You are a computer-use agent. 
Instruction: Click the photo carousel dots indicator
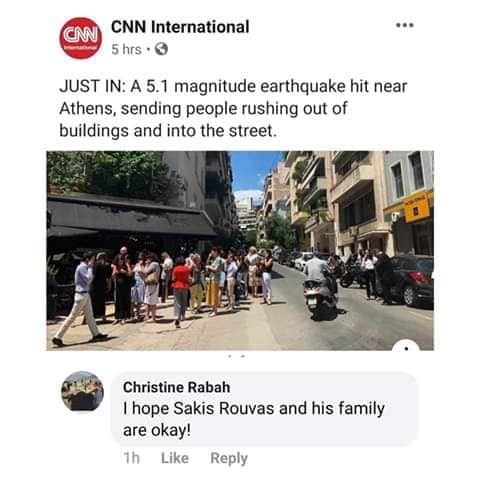pos(236,356)
